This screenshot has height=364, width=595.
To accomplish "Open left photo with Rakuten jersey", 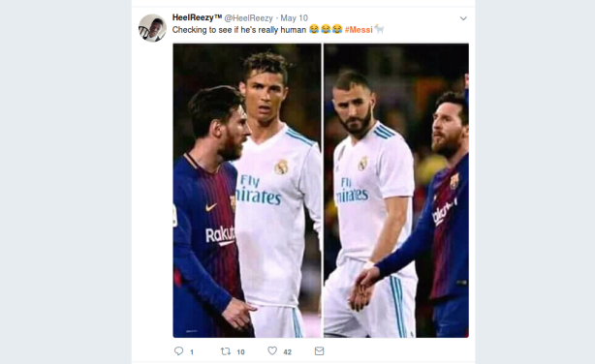I will [x=247, y=191].
